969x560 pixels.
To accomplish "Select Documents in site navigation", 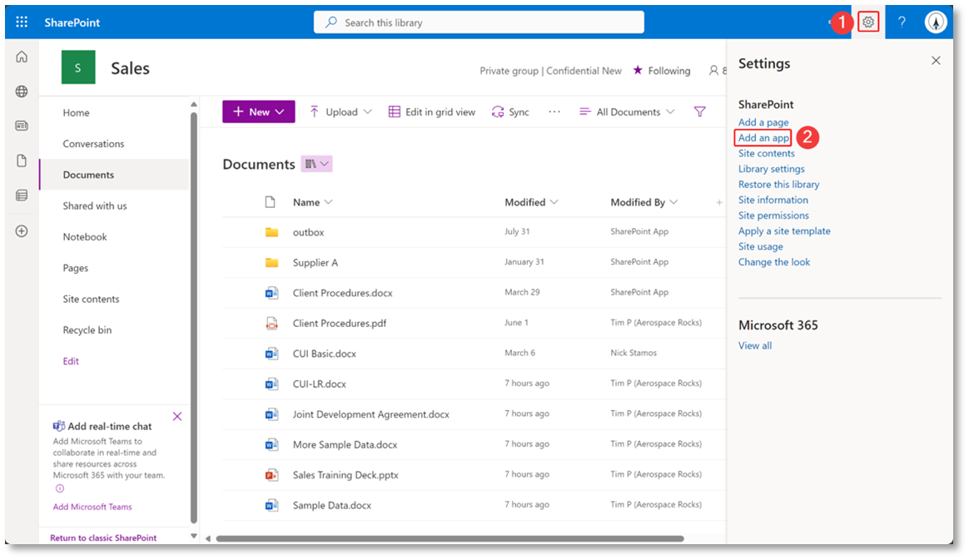I will (88, 175).
